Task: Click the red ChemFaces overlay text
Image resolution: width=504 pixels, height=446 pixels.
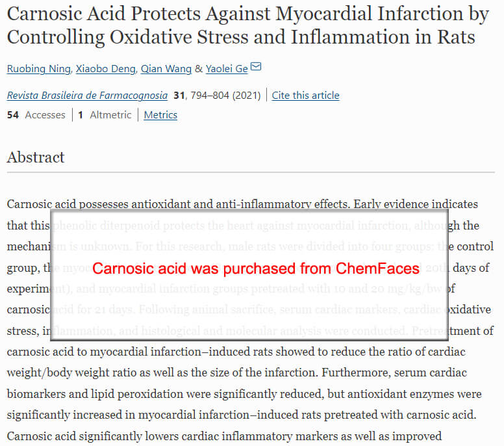Action: click(x=256, y=269)
